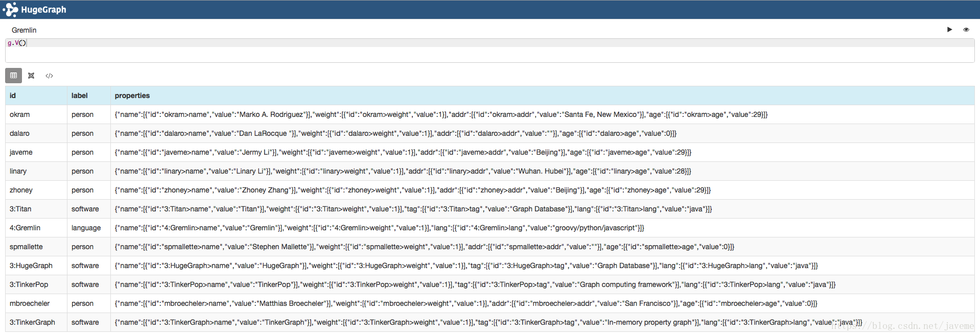The image size is (980, 336).
Task: Click the software label in 3:TinkerPop row
Action: click(85, 284)
